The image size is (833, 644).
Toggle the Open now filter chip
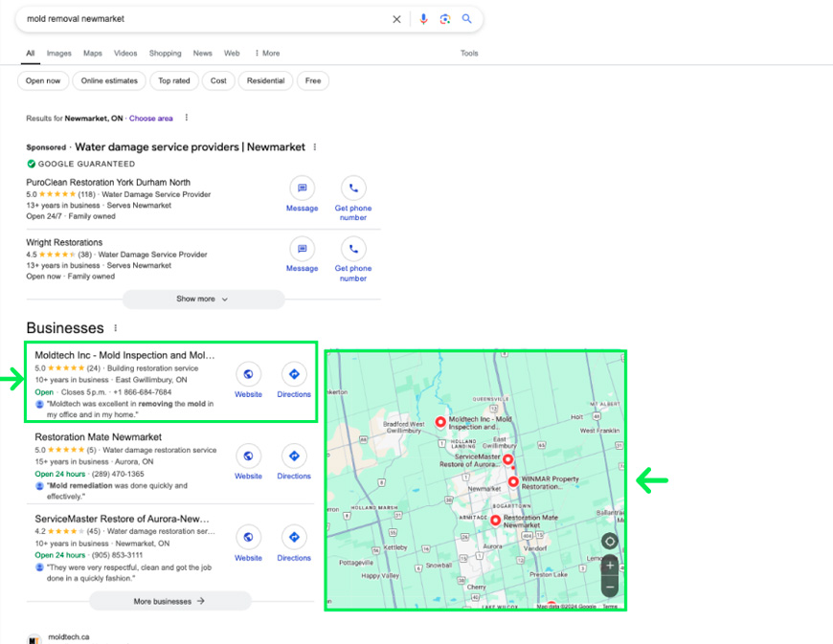43,81
